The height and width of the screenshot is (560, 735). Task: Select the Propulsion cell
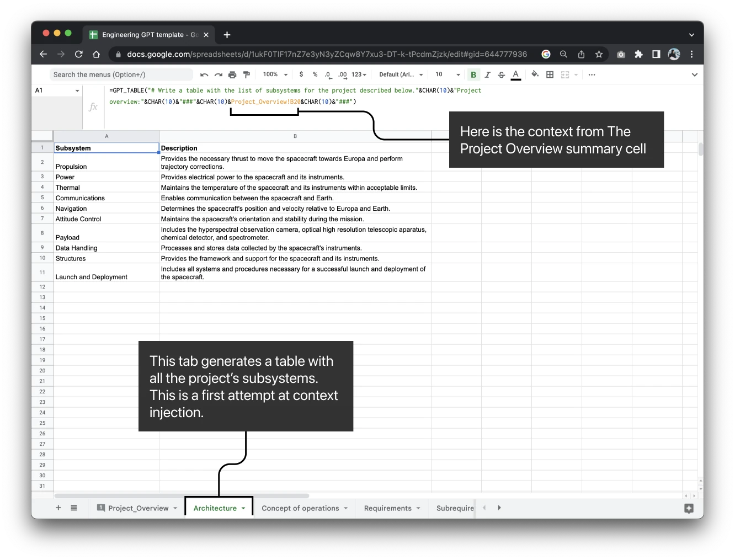pyautogui.click(x=106, y=162)
